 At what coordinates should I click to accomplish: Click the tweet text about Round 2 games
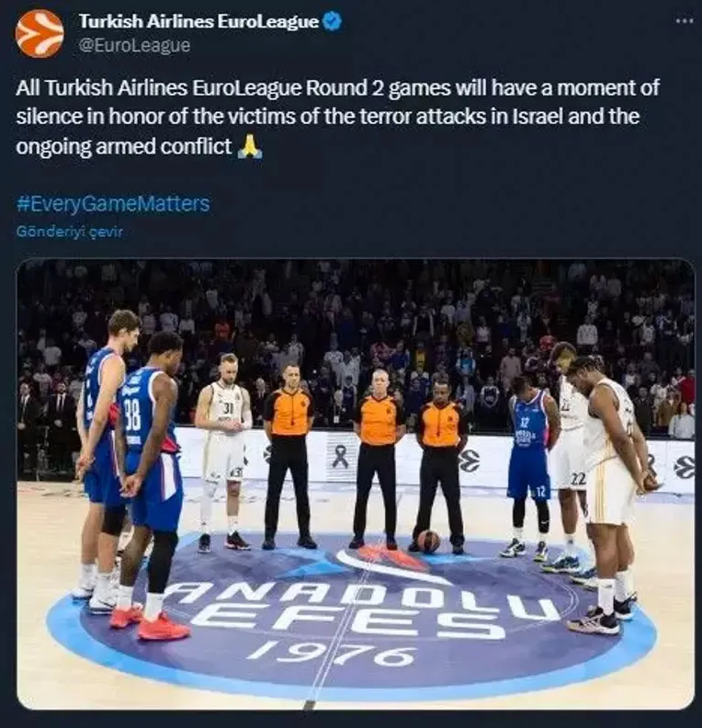coord(337,117)
